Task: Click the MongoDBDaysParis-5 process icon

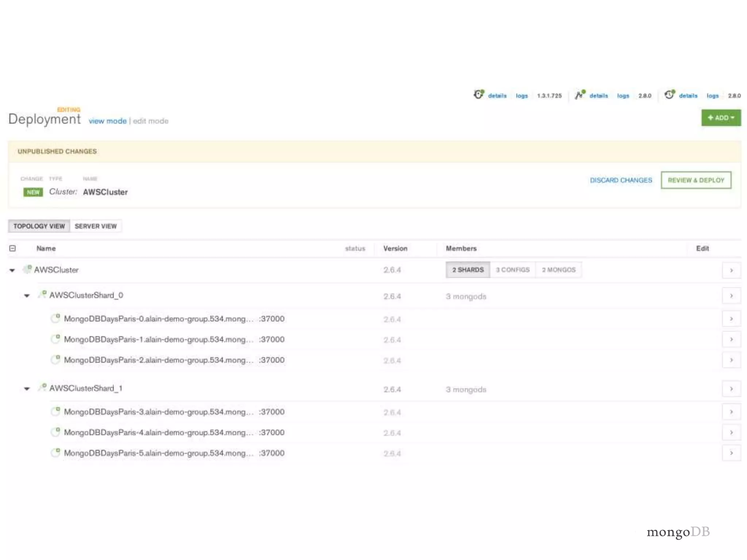Action: coord(55,452)
